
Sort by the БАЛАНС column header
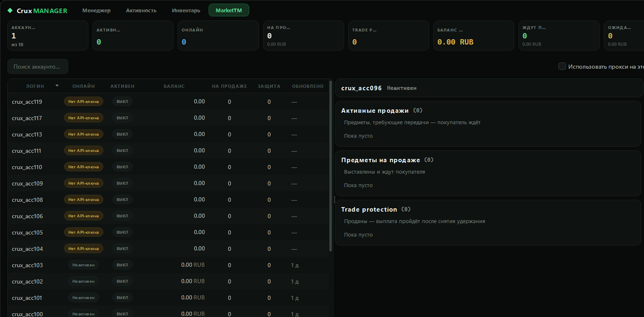click(x=174, y=86)
